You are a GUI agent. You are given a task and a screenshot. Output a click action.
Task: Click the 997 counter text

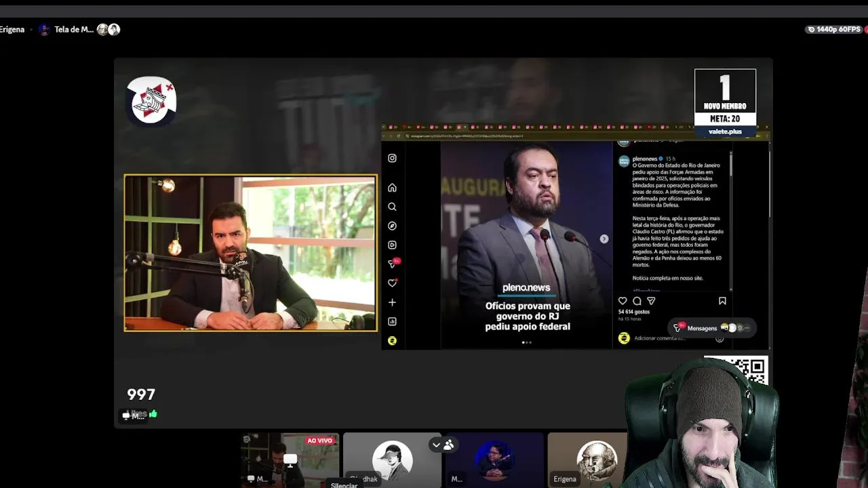pyautogui.click(x=141, y=394)
